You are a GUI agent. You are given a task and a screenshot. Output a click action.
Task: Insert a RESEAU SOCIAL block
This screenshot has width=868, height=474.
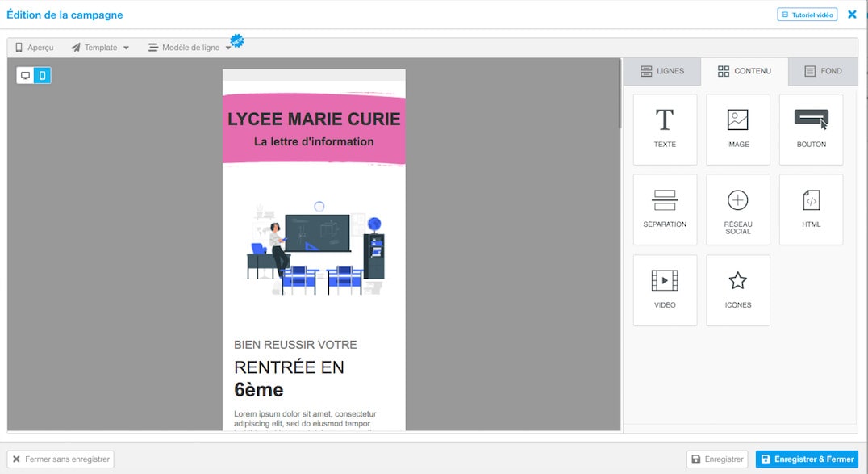tap(737, 209)
